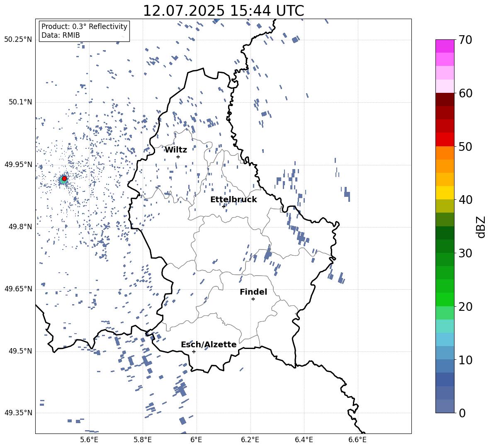This screenshot has height=448, width=491.
Task: Click the title 12.07.2025 15:44 UTC
Action: [224, 11]
